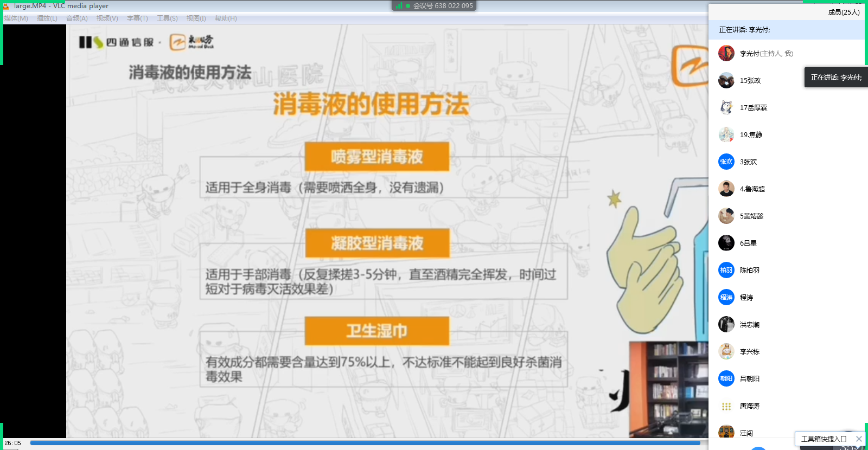Screen dimensions: 868x450
Task: Click the VLC cone icon in title bar
Action: click(x=7, y=6)
